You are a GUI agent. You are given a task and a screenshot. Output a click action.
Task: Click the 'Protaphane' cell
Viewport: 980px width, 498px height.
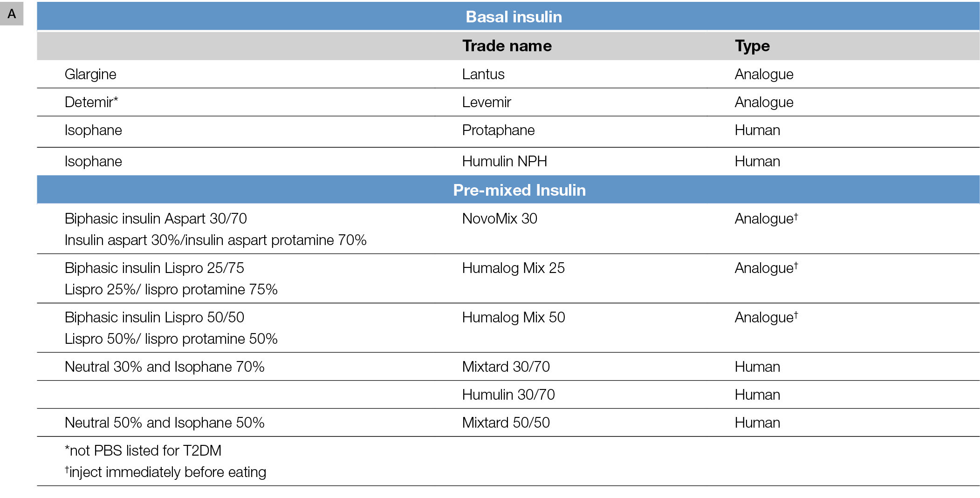[x=498, y=130]
